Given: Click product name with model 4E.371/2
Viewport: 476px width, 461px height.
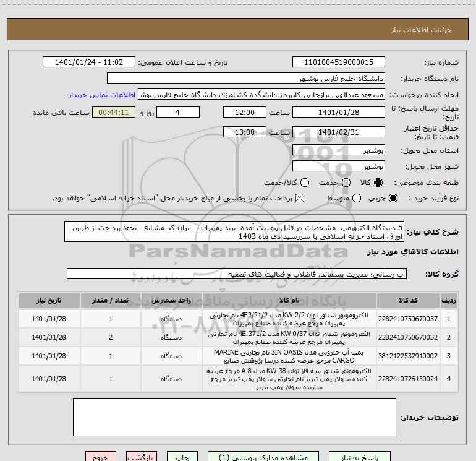Looking at the screenshot, I should point(289,338).
